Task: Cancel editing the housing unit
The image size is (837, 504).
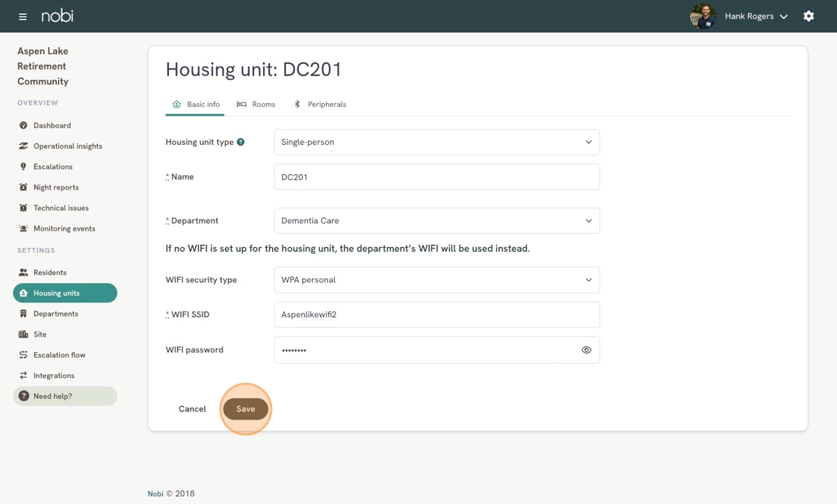Action: tap(192, 409)
